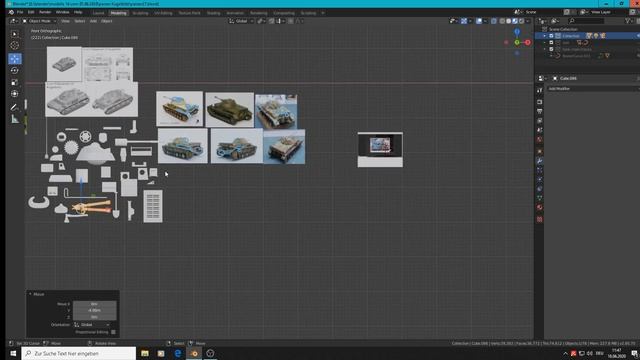Click the Move Y value field
Screen dimensions: 640x360
[94, 310]
